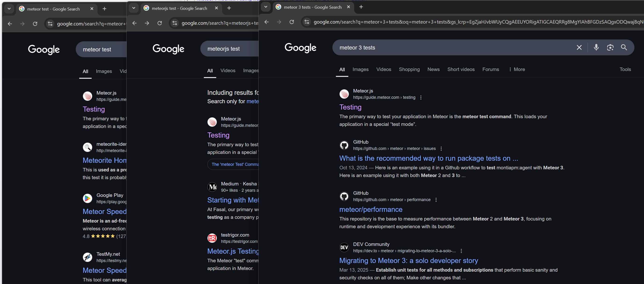
Task: Reload the meteor test page
Action: [35, 24]
